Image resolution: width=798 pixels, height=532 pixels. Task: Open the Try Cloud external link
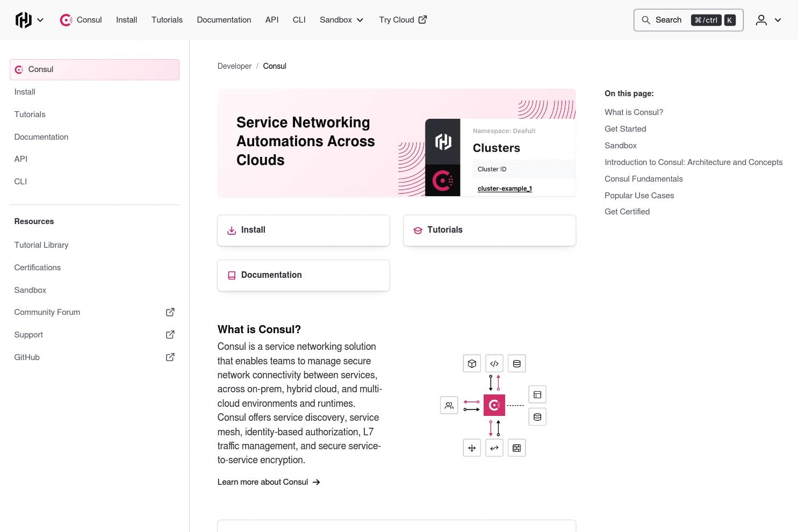[403, 20]
